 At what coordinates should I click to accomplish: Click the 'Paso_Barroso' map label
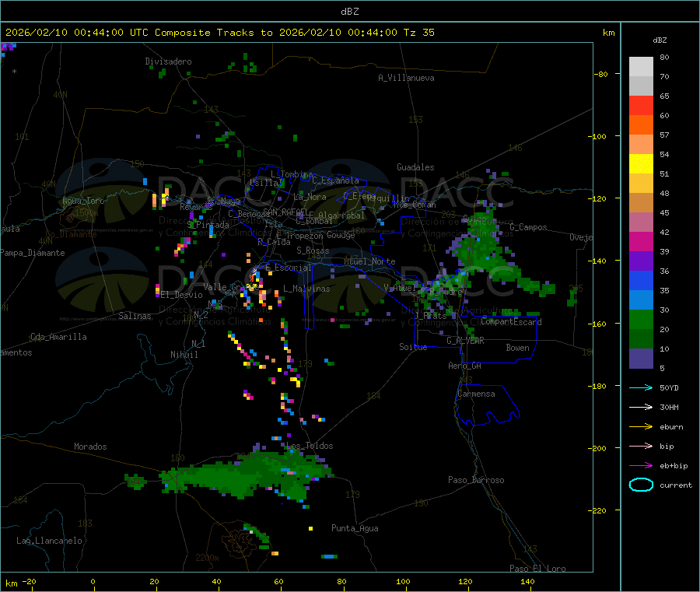476,480
